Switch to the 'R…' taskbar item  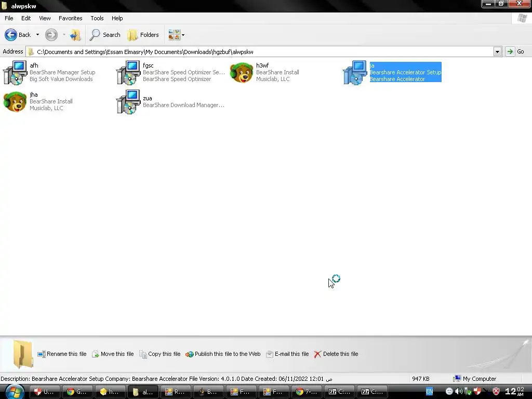[176, 392]
